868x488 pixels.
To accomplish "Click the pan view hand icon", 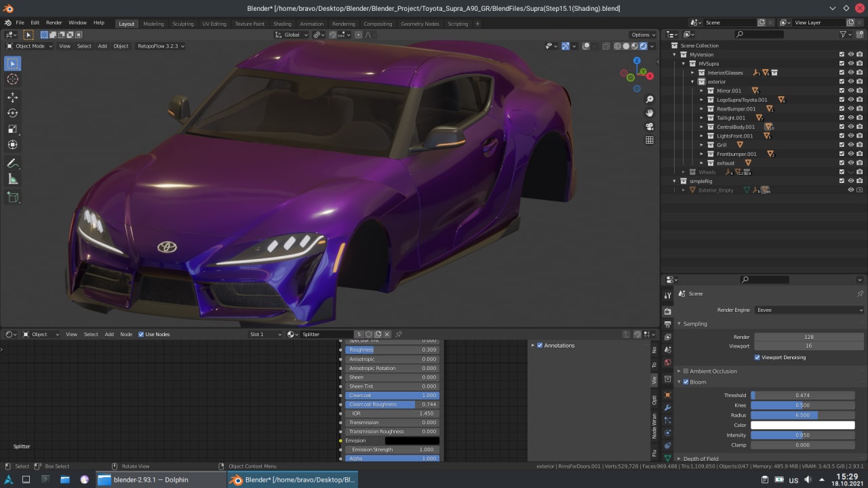I will click(650, 113).
